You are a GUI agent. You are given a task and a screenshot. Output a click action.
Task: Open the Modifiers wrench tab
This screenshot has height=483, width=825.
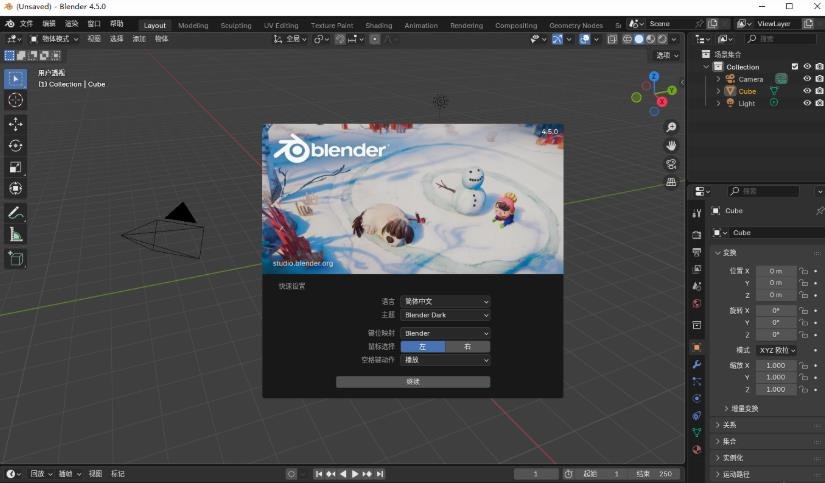click(697, 365)
